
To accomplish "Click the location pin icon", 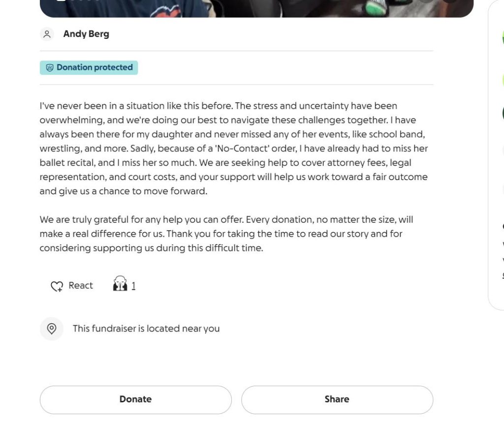I will pyautogui.click(x=52, y=329).
